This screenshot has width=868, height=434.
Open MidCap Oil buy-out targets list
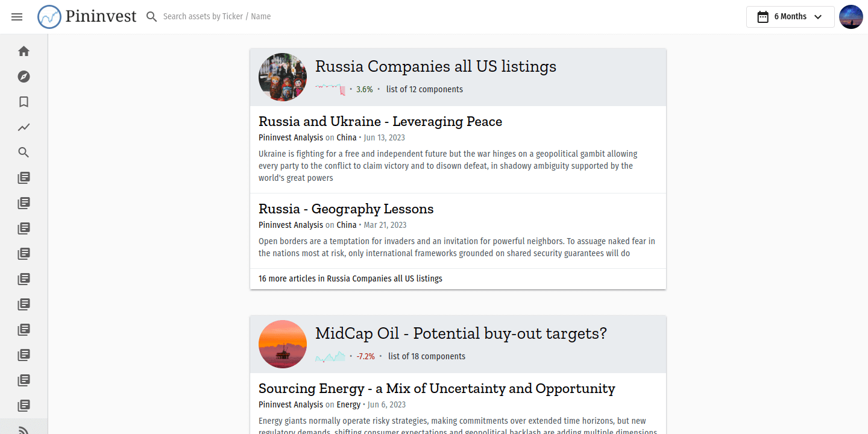[461, 333]
